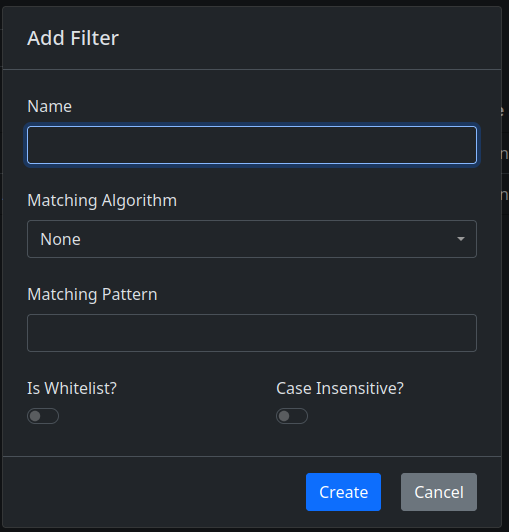Focus the Name text field
The width and height of the screenshot is (509, 532).
tap(252, 145)
